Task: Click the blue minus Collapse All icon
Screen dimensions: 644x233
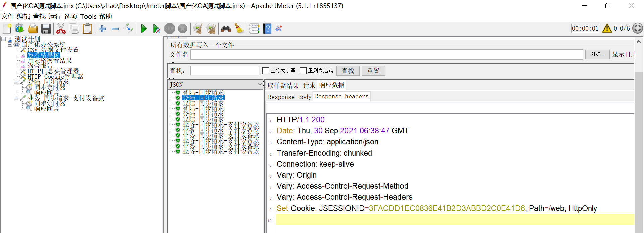Action: pos(115,29)
